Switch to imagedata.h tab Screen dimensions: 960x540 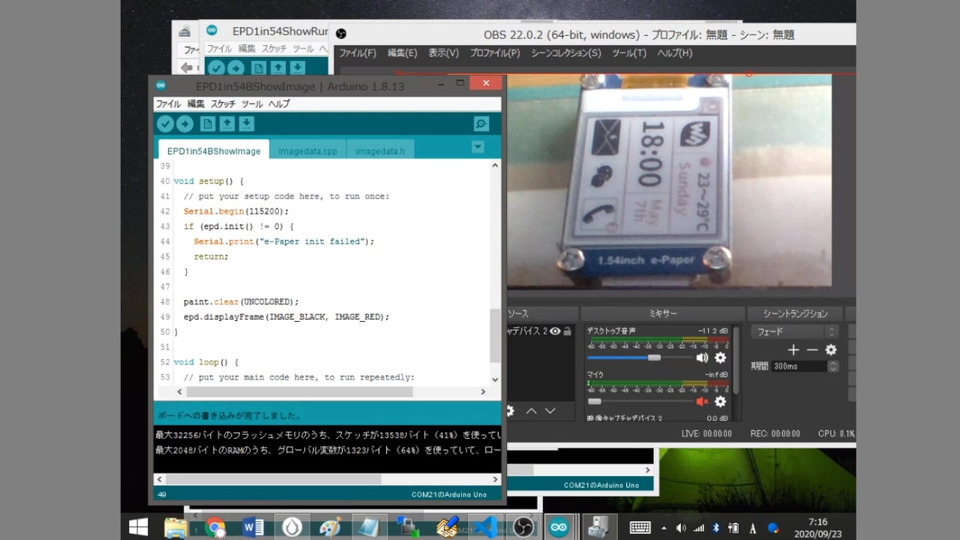coord(380,151)
